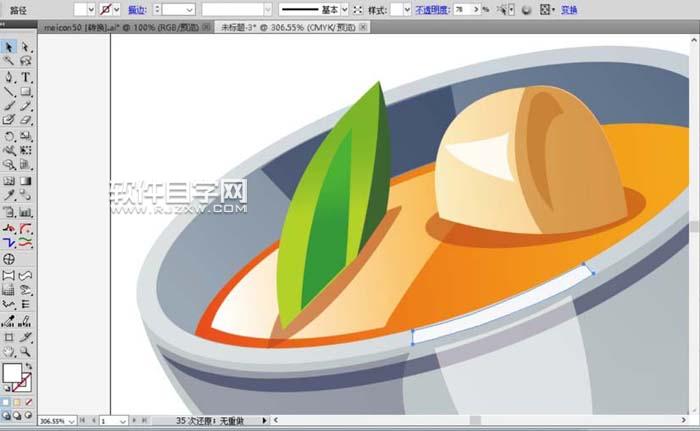This screenshot has height=431, width=700.
Task: Select the Zoom magnifier tool
Action: pyautogui.click(x=26, y=352)
